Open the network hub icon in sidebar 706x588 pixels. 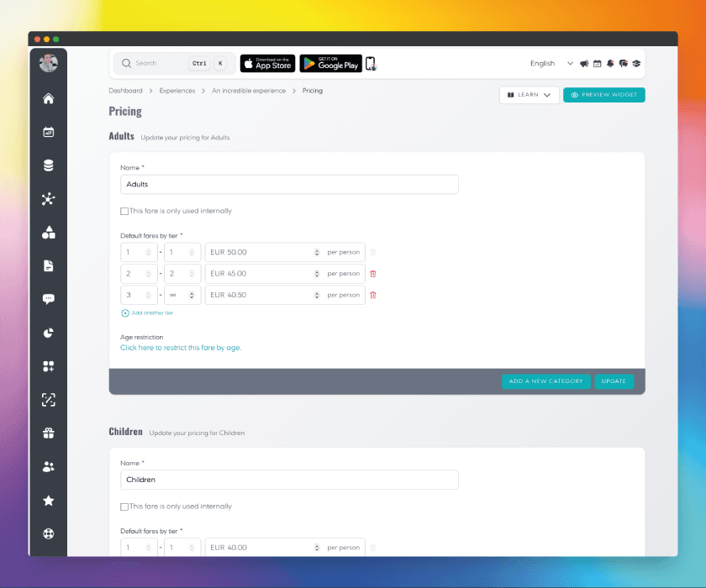tap(48, 199)
